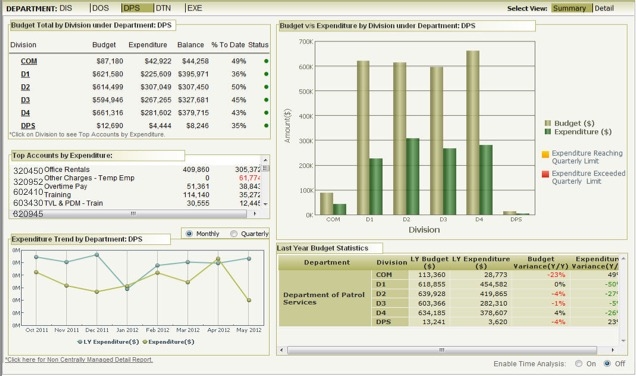
Task: Click the red Exceeded Quarterly Limit swatch
Action: pyautogui.click(x=546, y=174)
